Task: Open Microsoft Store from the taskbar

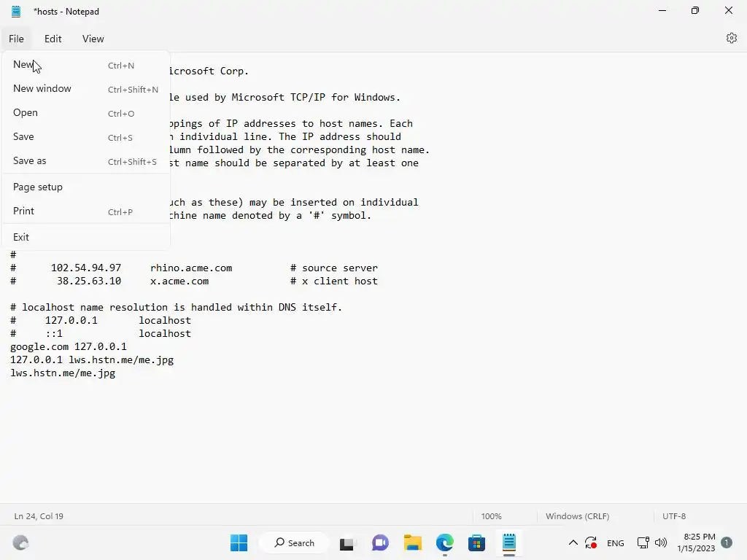Action: (476, 542)
